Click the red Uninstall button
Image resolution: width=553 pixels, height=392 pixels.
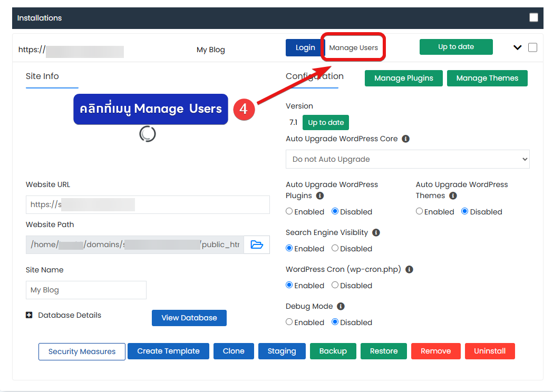tap(490, 351)
